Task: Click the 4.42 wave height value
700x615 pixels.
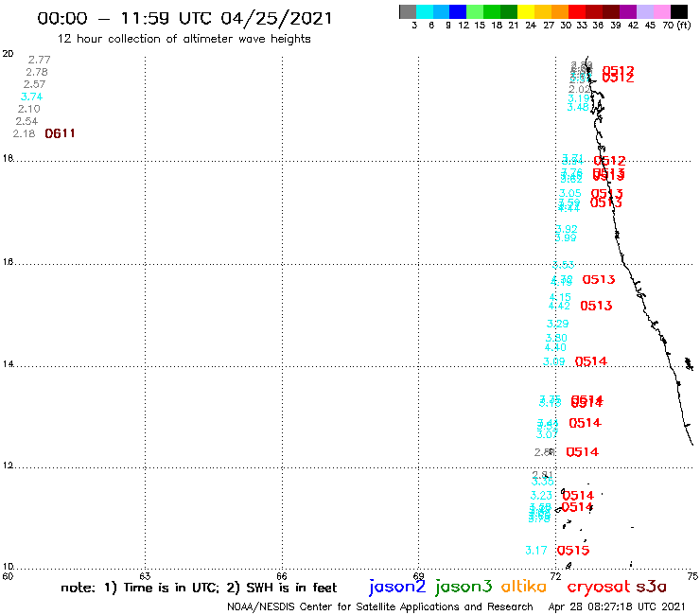Action: pyautogui.click(x=559, y=306)
